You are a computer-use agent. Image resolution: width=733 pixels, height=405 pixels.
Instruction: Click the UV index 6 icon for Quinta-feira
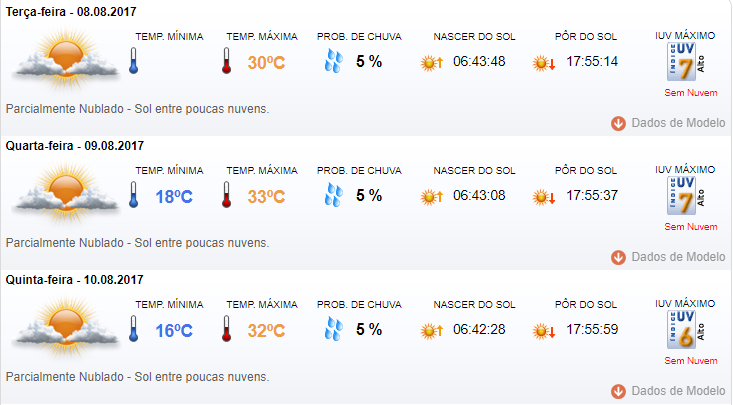[x=685, y=330]
